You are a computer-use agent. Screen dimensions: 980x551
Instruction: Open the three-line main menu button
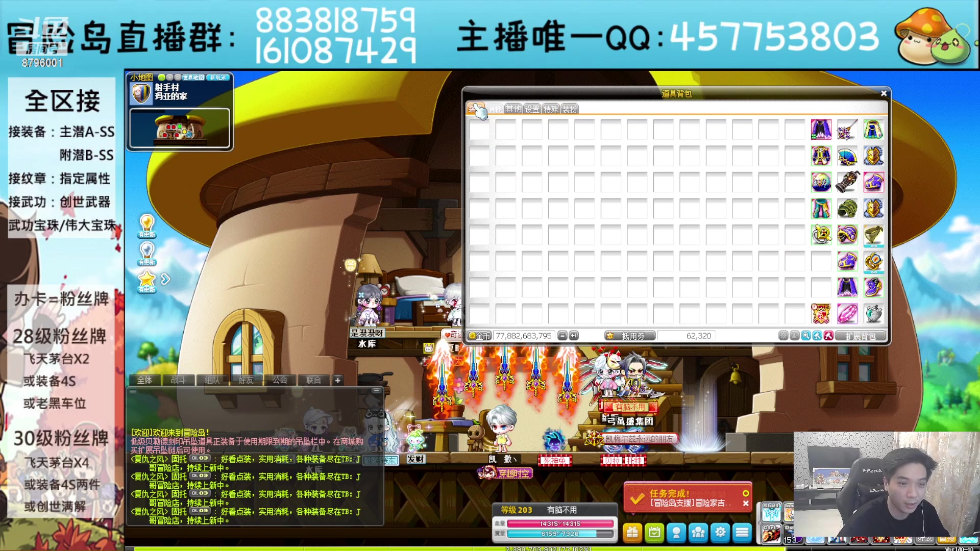tap(742, 533)
